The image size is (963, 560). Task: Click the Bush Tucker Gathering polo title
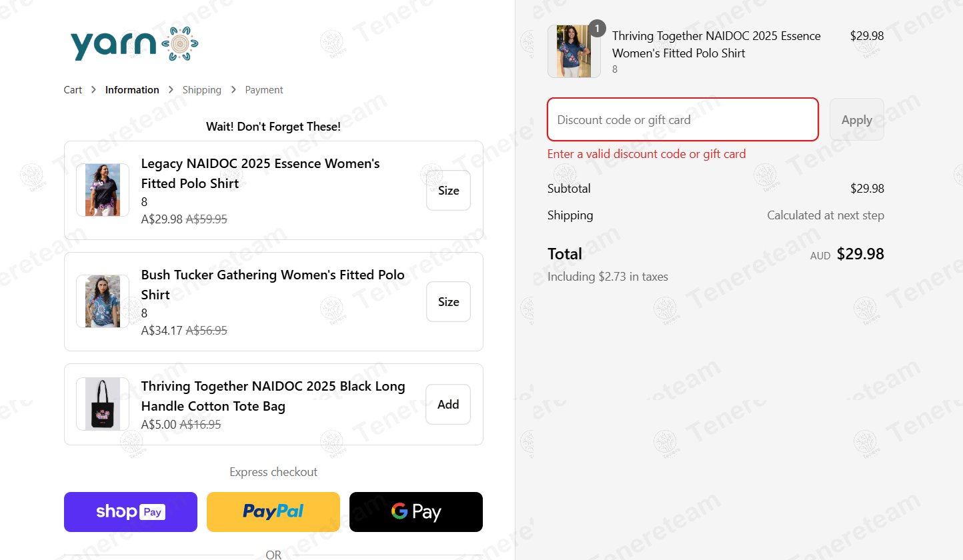(273, 285)
